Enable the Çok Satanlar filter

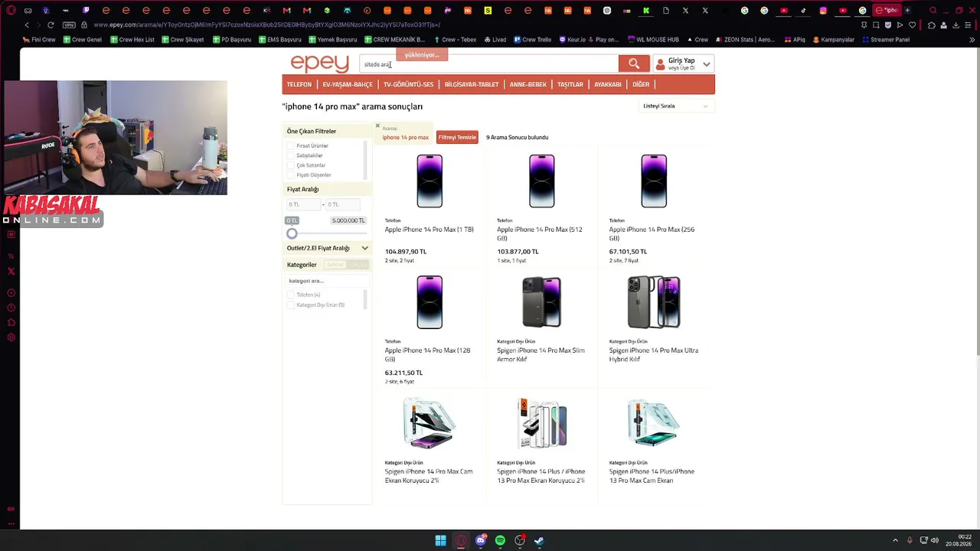[291, 165]
